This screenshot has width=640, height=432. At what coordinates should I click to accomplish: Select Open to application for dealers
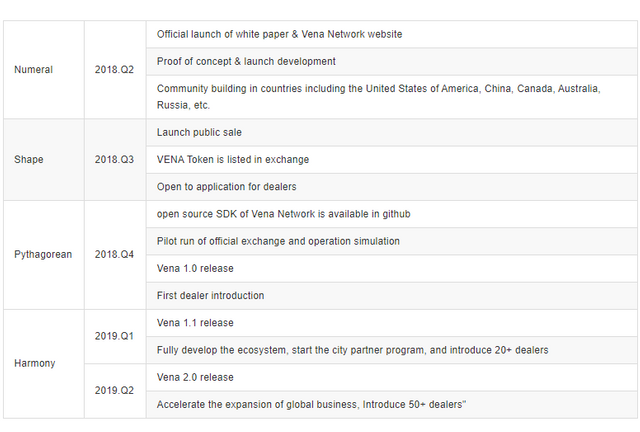coord(226,186)
